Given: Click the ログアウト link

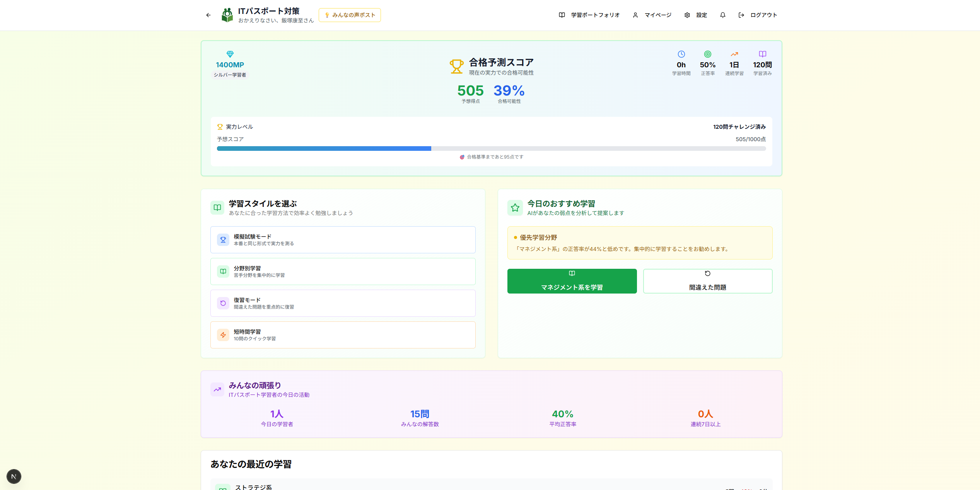Looking at the screenshot, I should pos(758,15).
